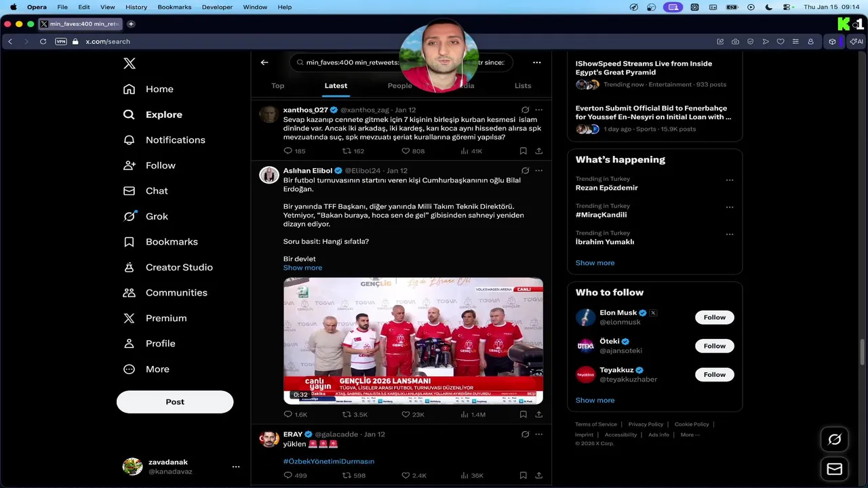
Task: Reload the page in Opera toolbar
Action: (43, 41)
